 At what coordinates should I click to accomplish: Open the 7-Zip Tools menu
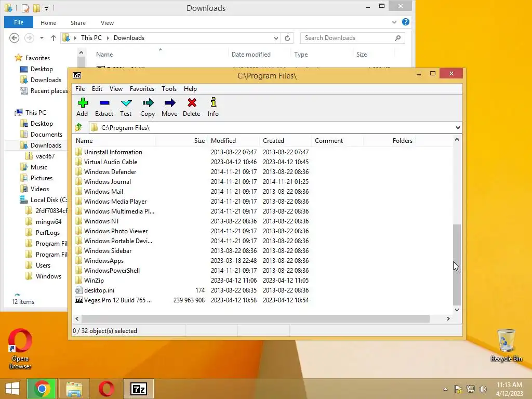pos(169,88)
